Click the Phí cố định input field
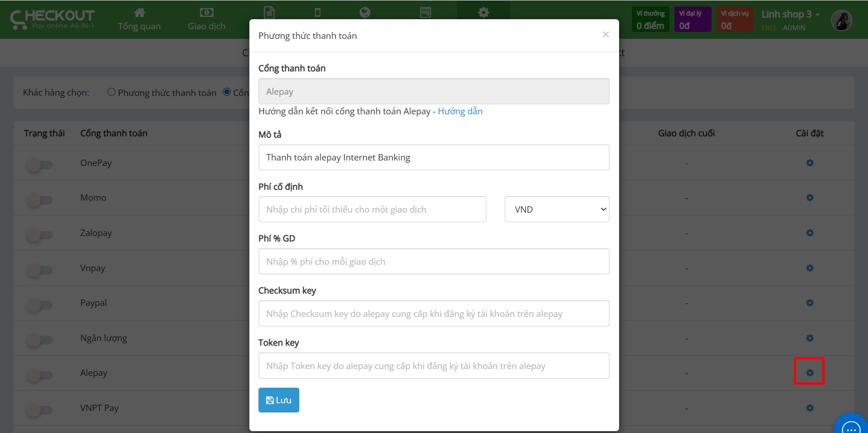 (372, 209)
